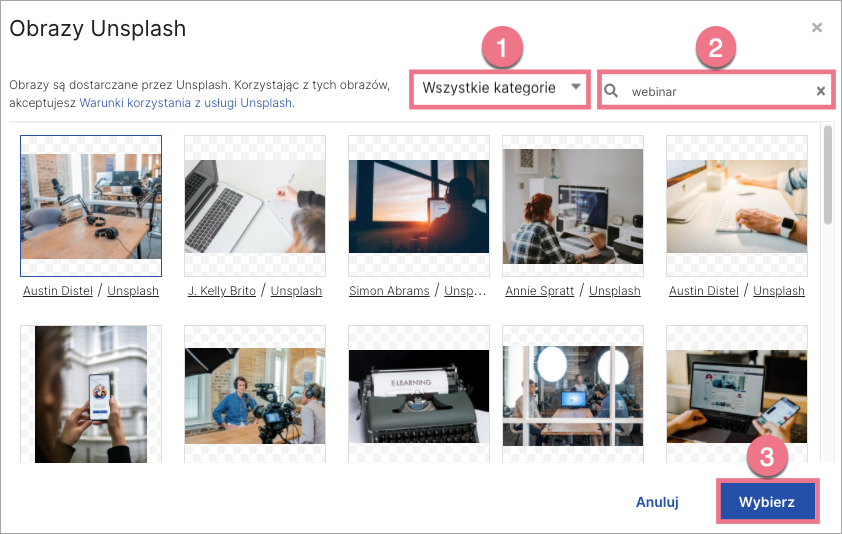Viewport: 842px width, 534px height.
Task: Clear the webinar search text with the x icon
Action: (x=821, y=91)
